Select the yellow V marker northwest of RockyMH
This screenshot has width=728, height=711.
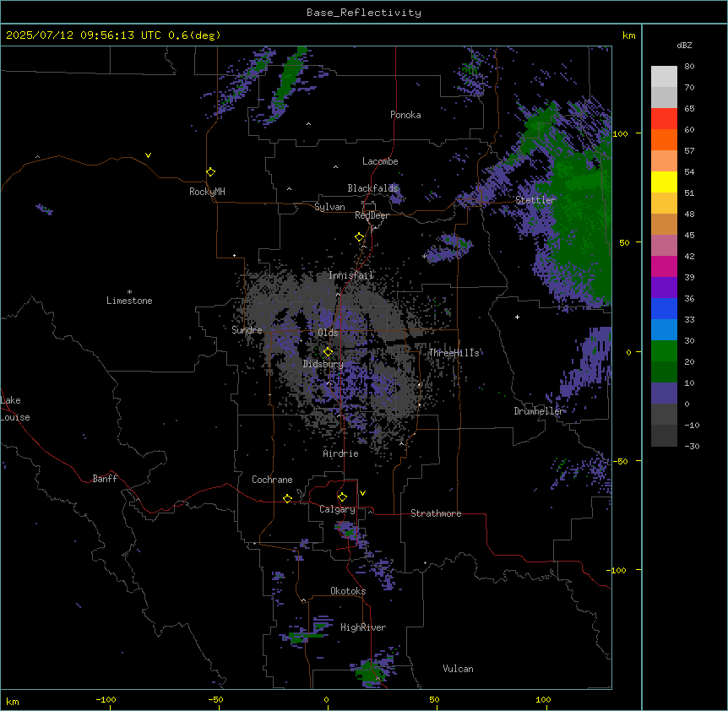[x=148, y=155]
